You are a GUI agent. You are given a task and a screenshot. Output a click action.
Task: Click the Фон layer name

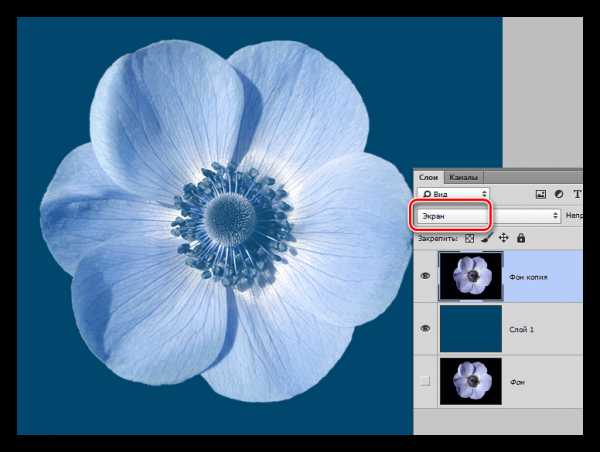tap(517, 382)
